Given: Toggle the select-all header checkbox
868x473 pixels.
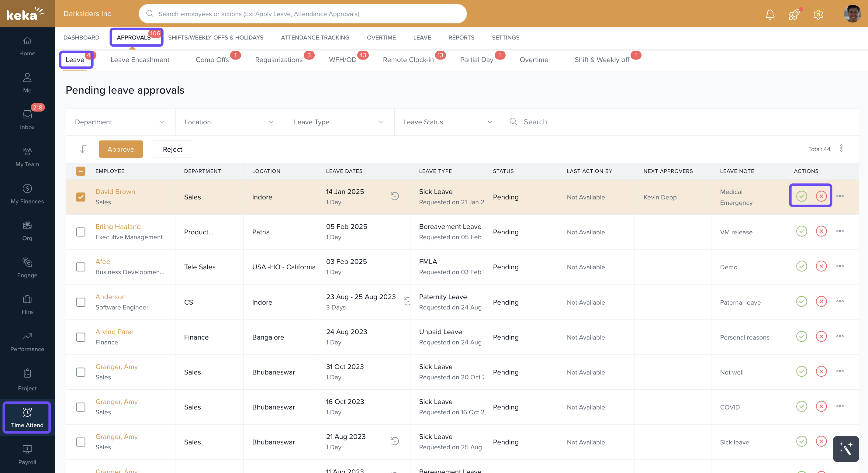Looking at the screenshot, I should click(81, 171).
